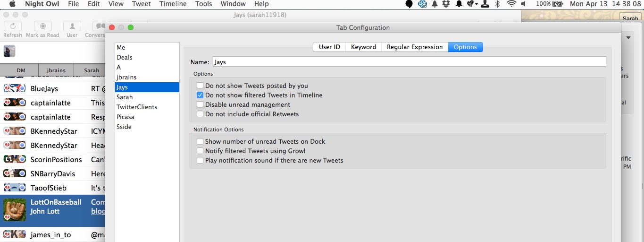Enable 'Do not show Tweets posted by you'
This screenshot has height=242, width=644.
(x=200, y=86)
